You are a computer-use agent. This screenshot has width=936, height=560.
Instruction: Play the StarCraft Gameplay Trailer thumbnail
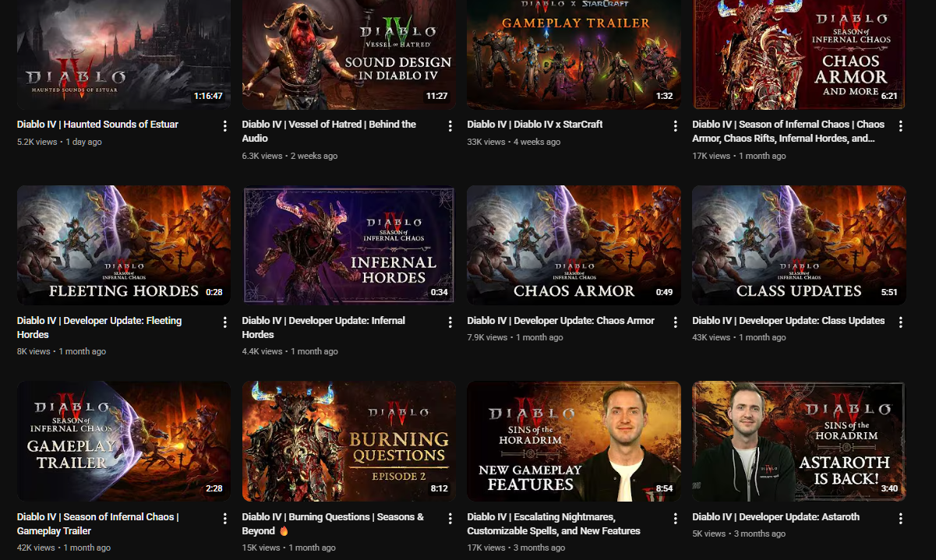[x=574, y=55]
